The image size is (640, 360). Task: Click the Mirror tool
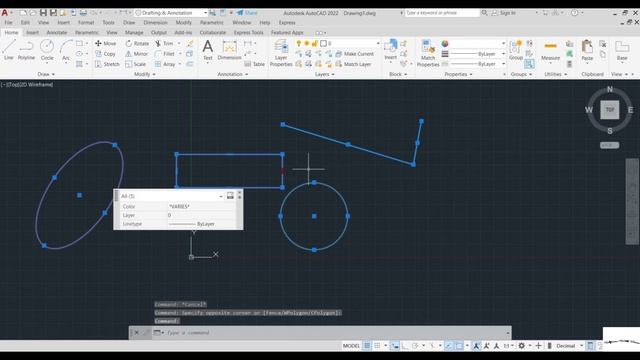[x=136, y=54]
